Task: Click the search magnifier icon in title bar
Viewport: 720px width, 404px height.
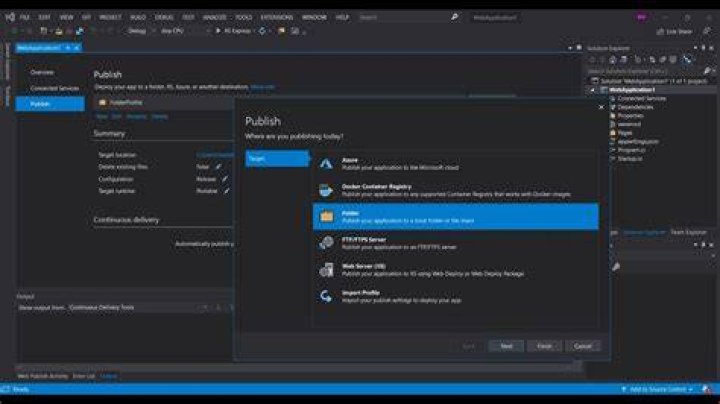Action: pos(454,17)
